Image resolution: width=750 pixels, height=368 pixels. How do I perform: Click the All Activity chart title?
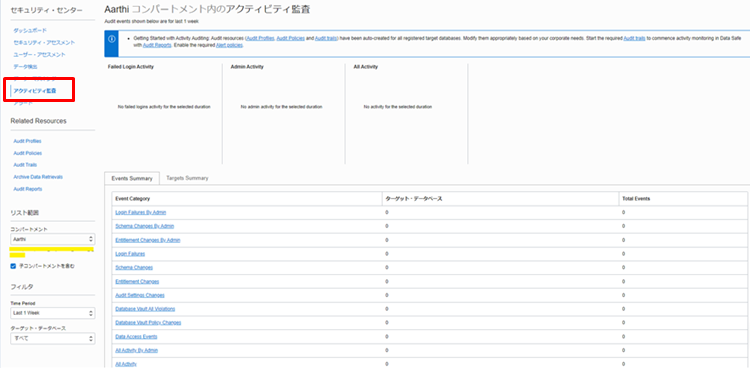(x=365, y=67)
